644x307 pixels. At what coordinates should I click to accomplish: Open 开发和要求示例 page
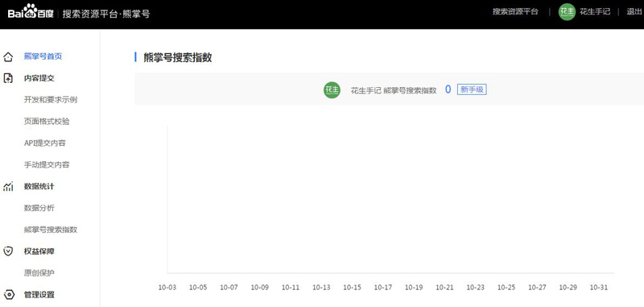pyautogui.click(x=51, y=100)
